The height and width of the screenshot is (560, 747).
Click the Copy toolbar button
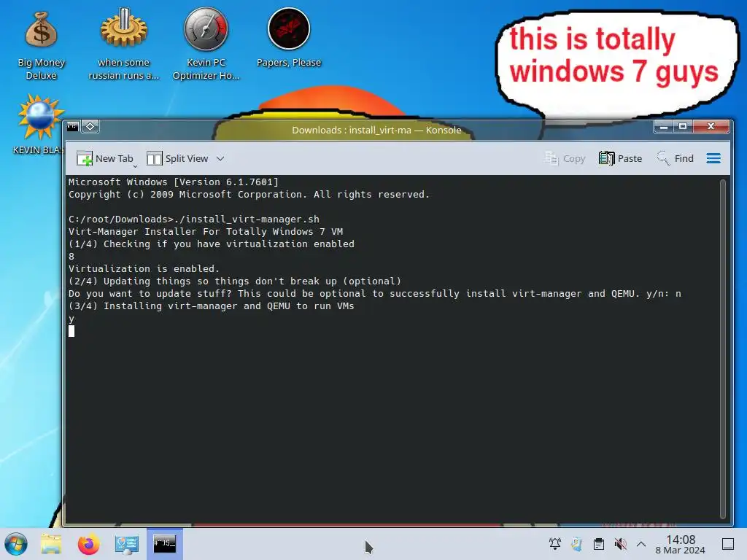(565, 158)
